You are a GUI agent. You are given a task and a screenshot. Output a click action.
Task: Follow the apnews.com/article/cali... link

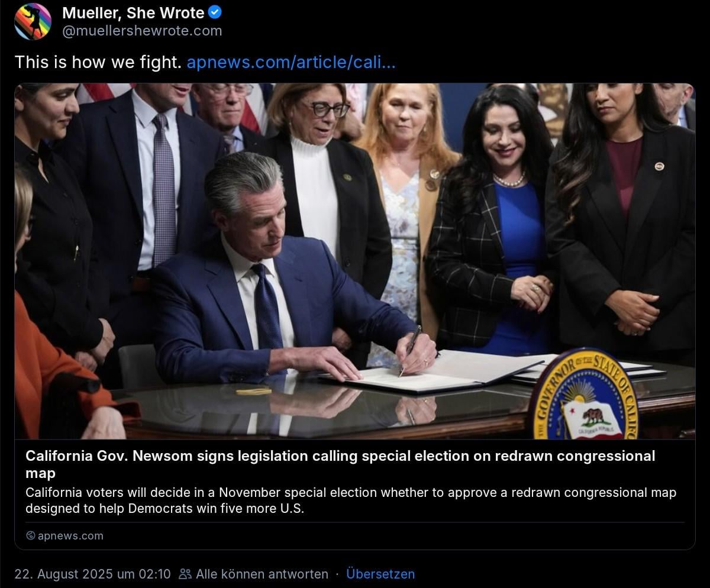[x=291, y=62]
